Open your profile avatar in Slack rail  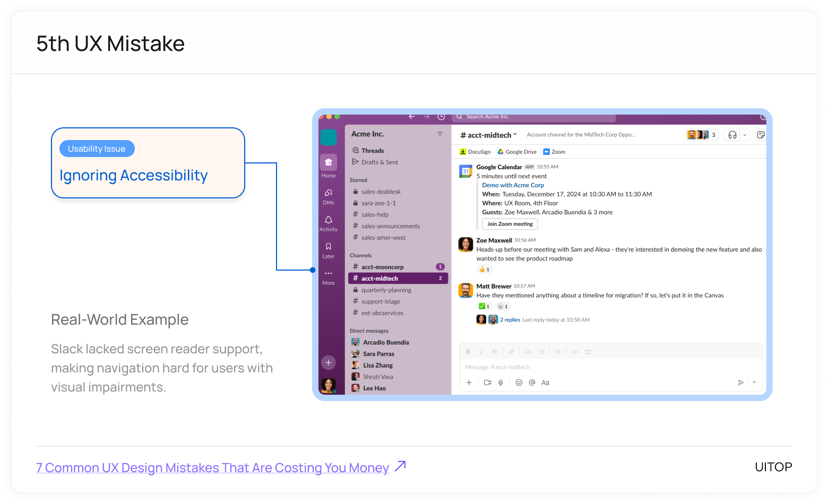pos(329,386)
